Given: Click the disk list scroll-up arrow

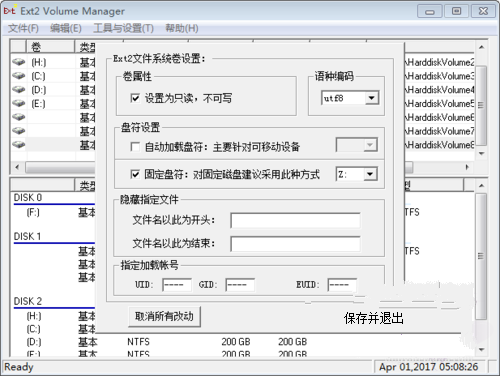Looking at the screenshot, I should pyautogui.click(x=481, y=185).
